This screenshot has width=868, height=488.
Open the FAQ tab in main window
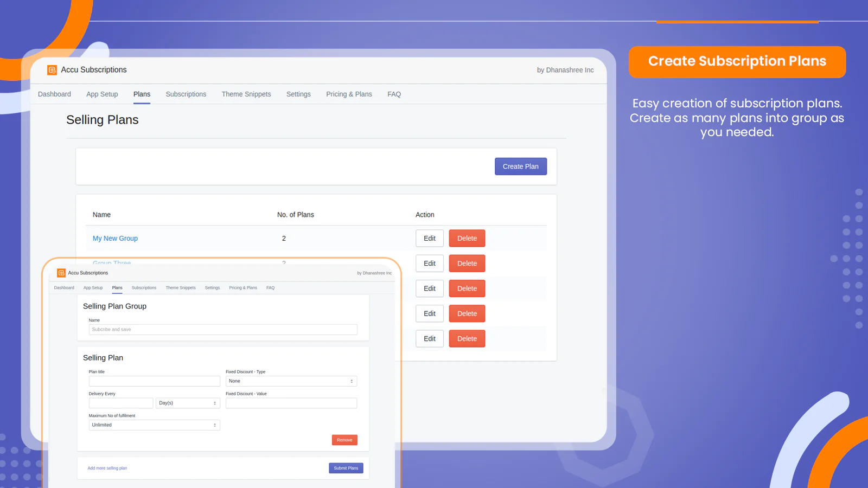(394, 94)
